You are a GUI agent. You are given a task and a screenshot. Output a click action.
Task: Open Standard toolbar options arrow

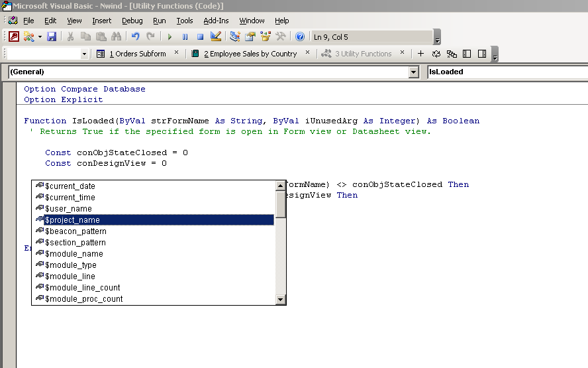(437, 37)
